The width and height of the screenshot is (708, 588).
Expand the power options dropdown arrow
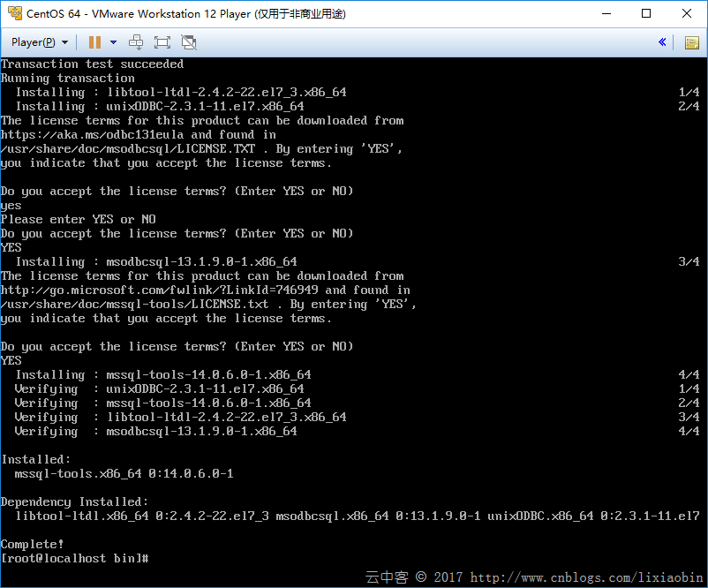point(113,42)
